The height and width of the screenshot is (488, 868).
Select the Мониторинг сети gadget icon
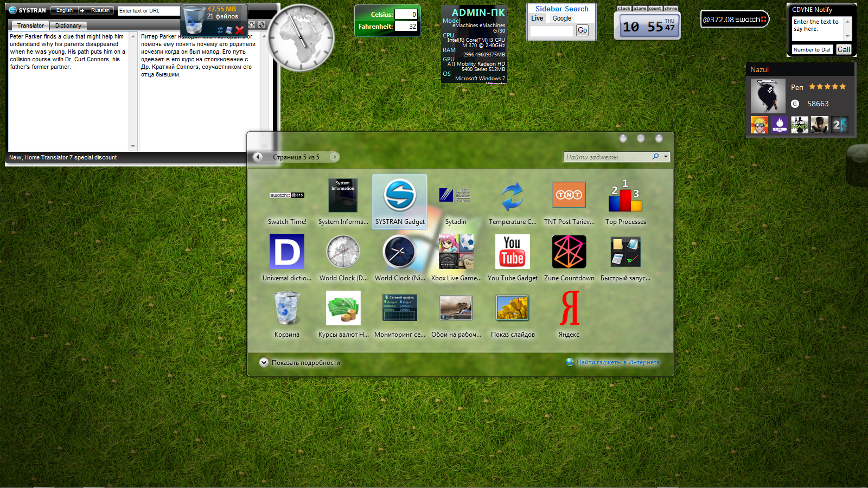coord(399,308)
